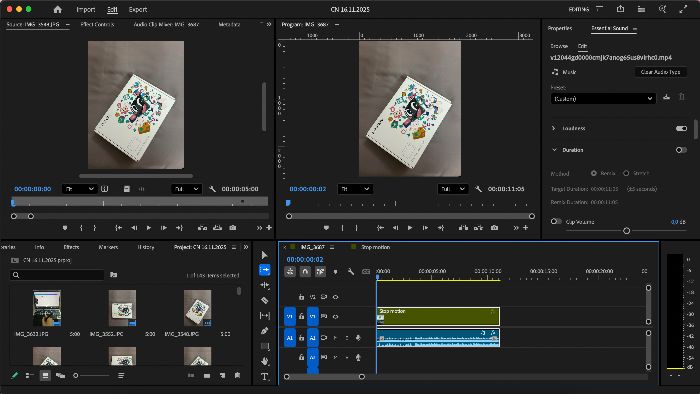Expand the Loudness section
Screen dimensions: 700x394
point(554,128)
